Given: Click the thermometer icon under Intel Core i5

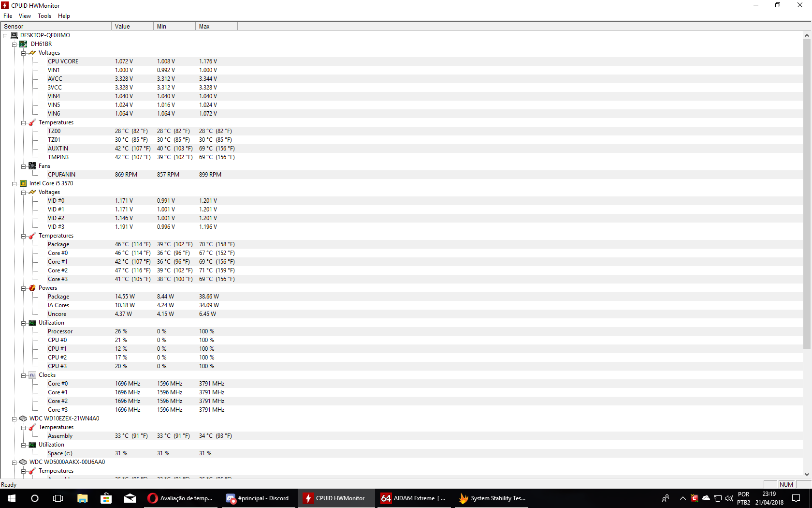Looking at the screenshot, I should tap(32, 236).
